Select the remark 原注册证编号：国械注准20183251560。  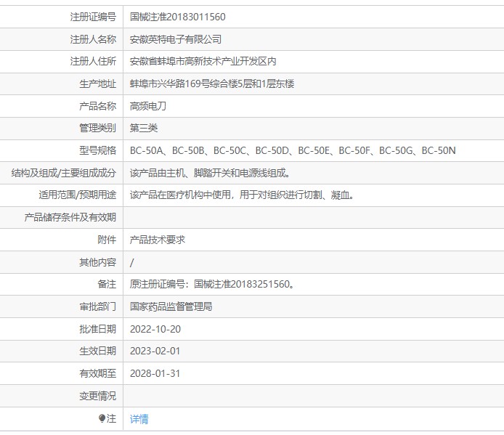(212, 284)
